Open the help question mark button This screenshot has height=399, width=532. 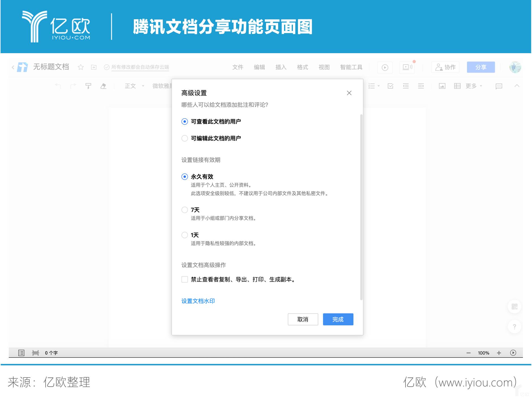tap(514, 327)
